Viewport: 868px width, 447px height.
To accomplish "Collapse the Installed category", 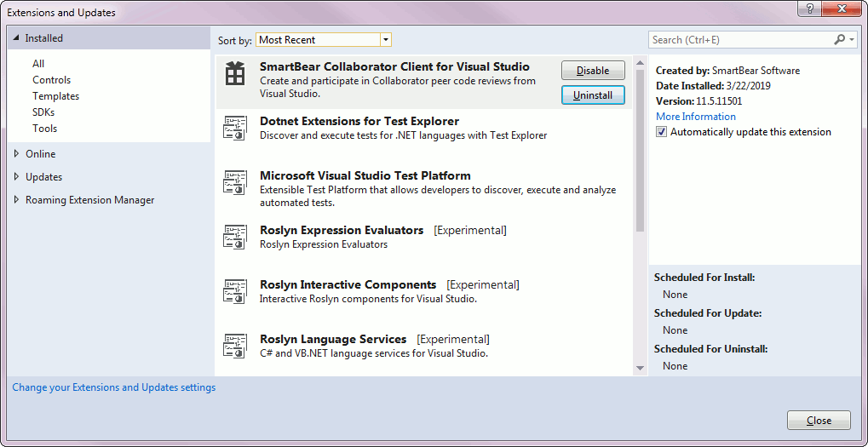I will pos(16,38).
